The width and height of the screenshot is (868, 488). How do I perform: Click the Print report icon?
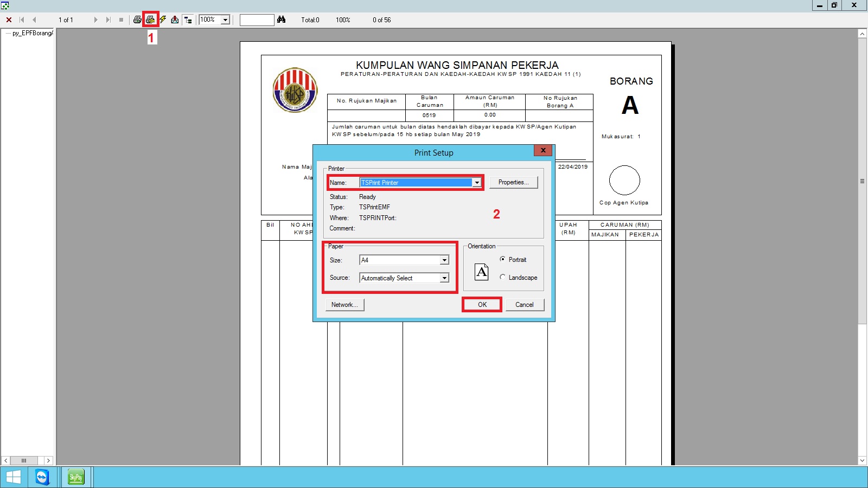pos(137,20)
